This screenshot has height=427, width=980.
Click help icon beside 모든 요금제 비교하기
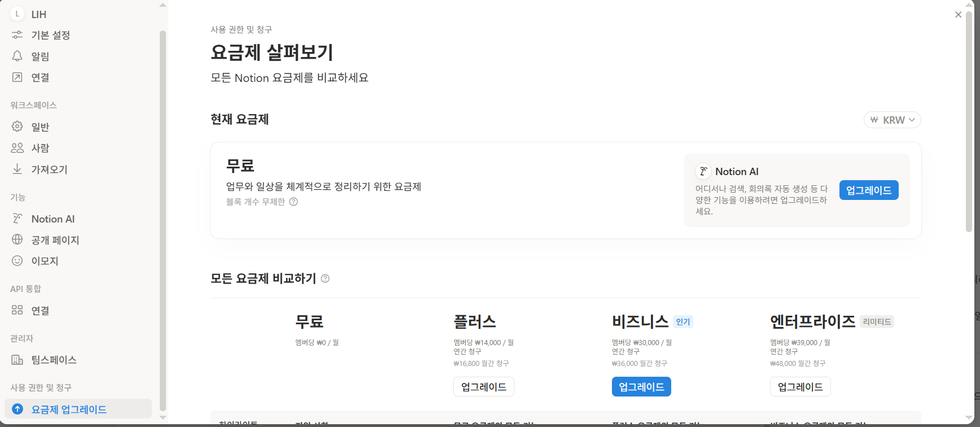(x=325, y=278)
